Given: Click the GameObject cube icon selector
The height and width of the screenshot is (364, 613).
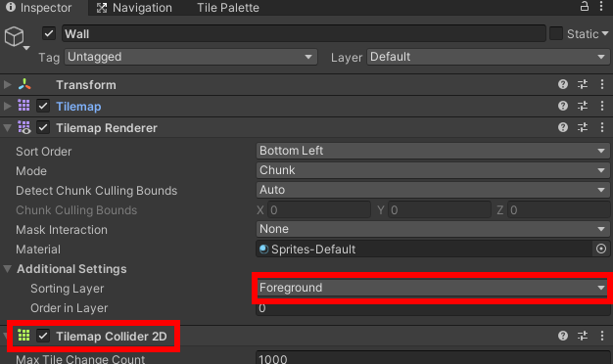Looking at the screenshot, I should [16, 38].
